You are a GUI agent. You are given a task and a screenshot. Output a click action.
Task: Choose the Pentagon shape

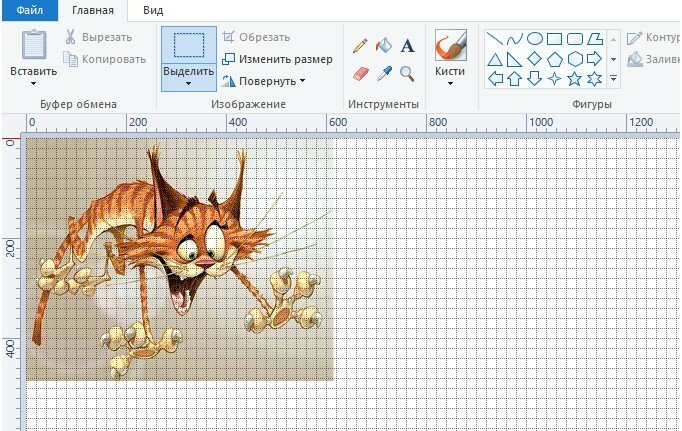coord(555,59)
